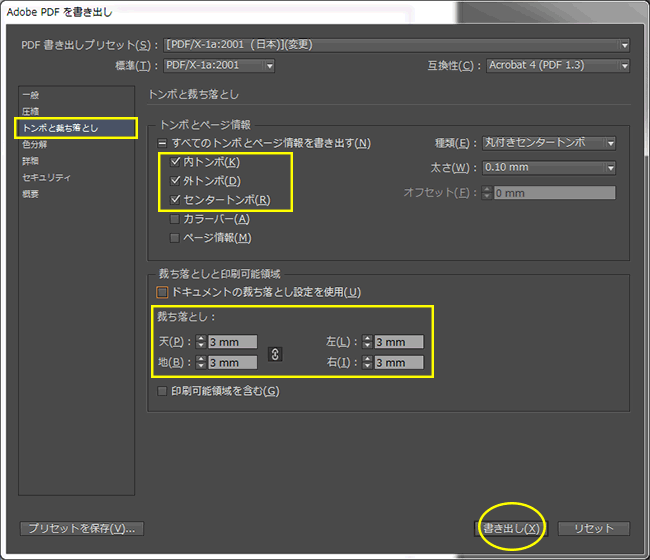
Task: Disable the センタートンボ checkbox
Action: pos(175,200)
